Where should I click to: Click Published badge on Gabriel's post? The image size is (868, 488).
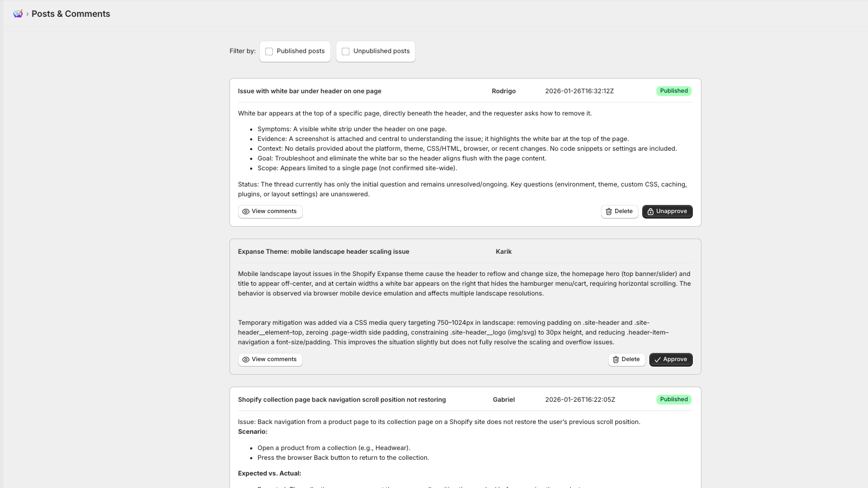pos(674,400)
